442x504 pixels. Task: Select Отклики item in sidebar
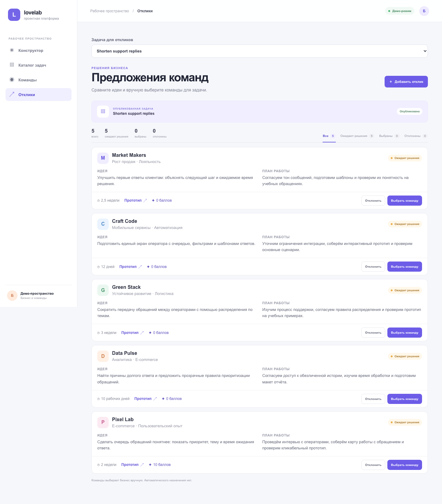point(38,95)
